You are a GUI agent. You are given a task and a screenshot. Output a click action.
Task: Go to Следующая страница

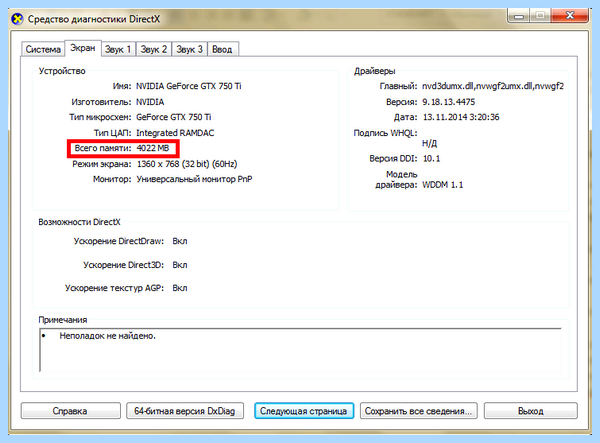[x=303, y=411]
